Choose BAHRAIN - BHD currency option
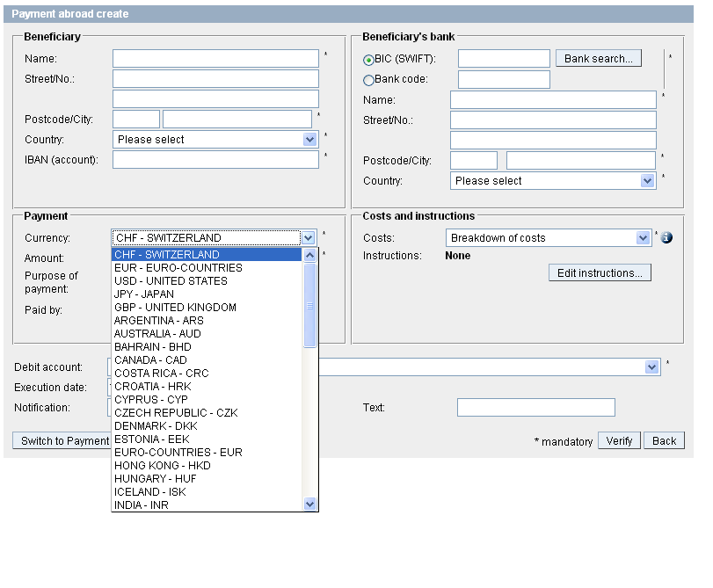This screenshot has height=588, width=713. (207, 347)
